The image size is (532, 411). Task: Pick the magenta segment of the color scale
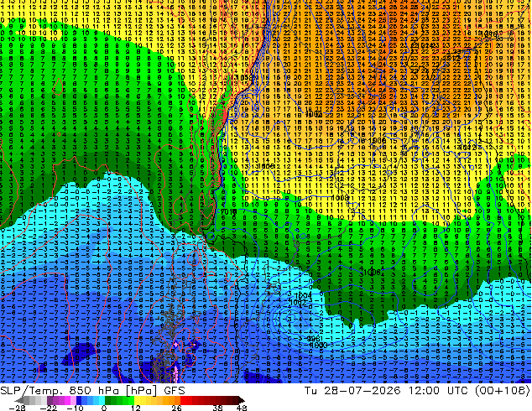point(67,400)
